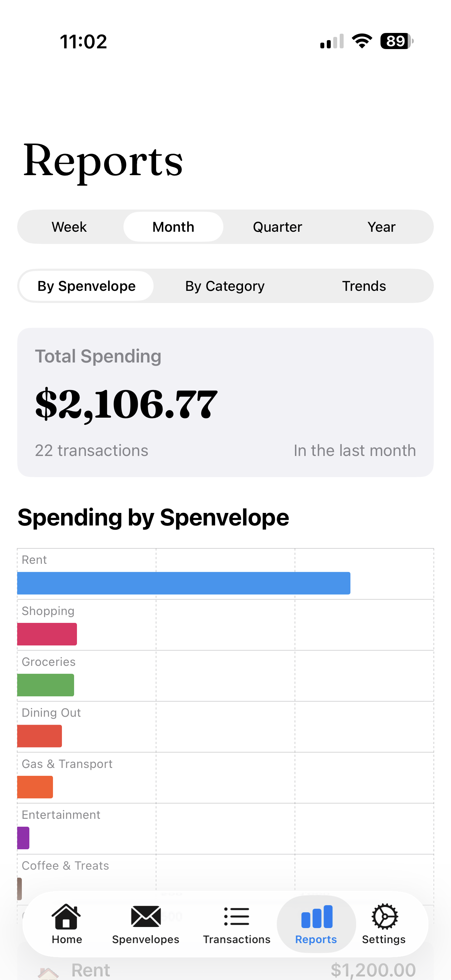Tap the Spenvelopes envelope icon
Image resolution: width=451 pixels, height=980 pixels.
[x=146, y=917]
